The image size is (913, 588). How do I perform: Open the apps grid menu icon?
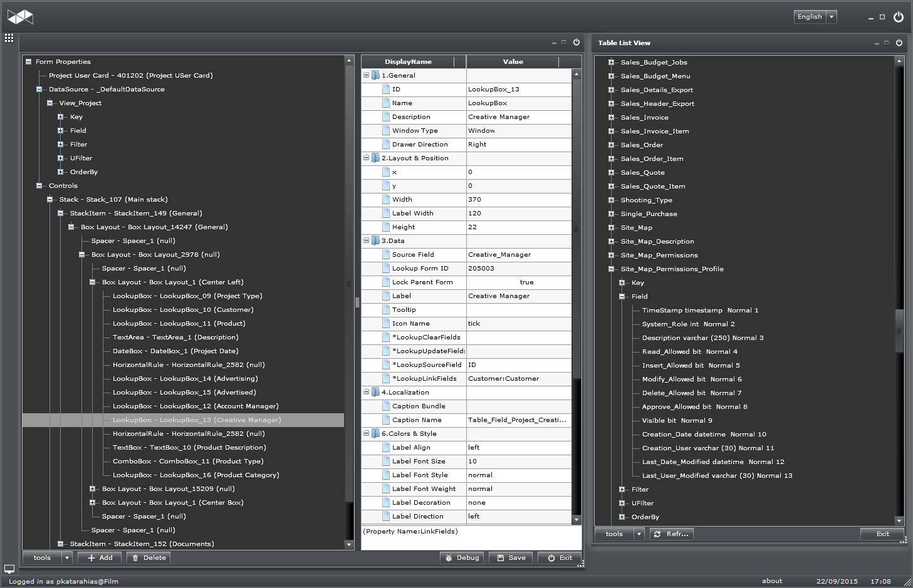tap(9, 38)
